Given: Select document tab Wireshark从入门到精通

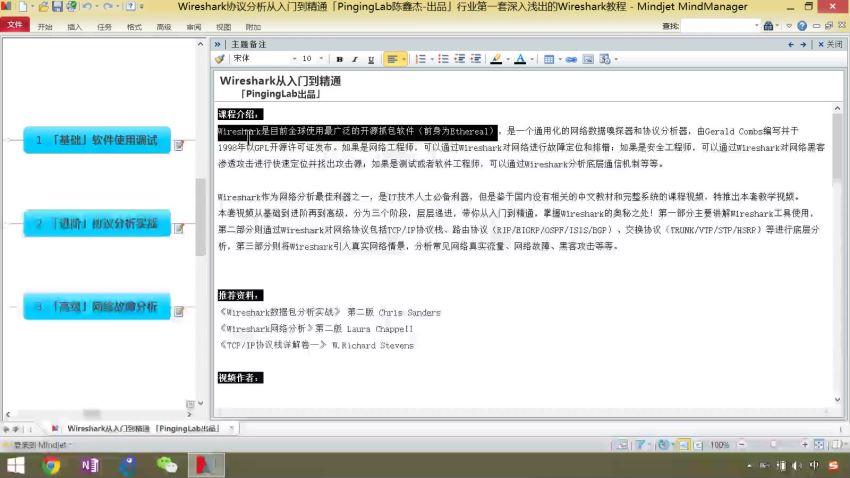Looking at the screenshot, I should 143,429.
